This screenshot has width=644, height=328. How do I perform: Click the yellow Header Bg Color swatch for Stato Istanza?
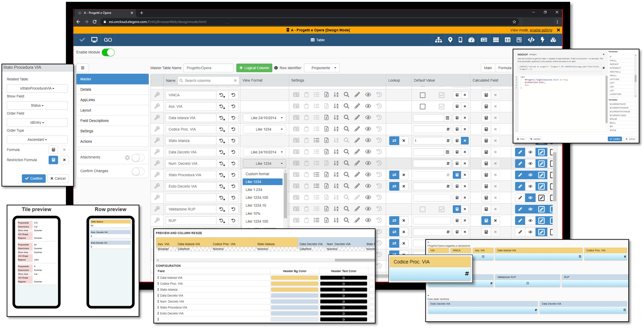click(x=294, y=290)
